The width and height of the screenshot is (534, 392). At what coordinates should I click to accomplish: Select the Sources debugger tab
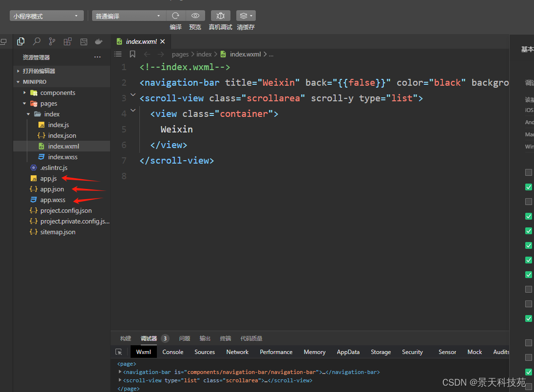[x=205, y=352]
